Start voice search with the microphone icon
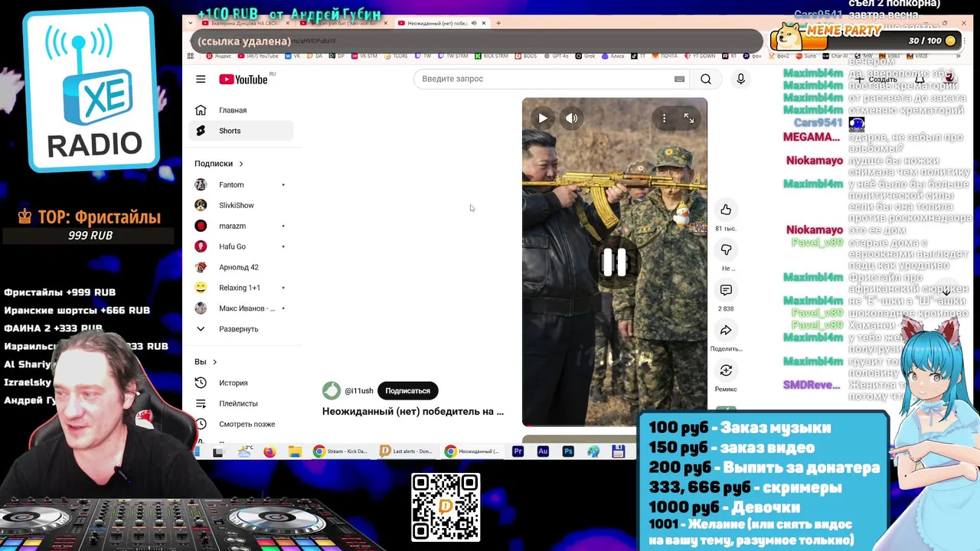This screenshot has width=980, height=551. click(x=740, y=79)
